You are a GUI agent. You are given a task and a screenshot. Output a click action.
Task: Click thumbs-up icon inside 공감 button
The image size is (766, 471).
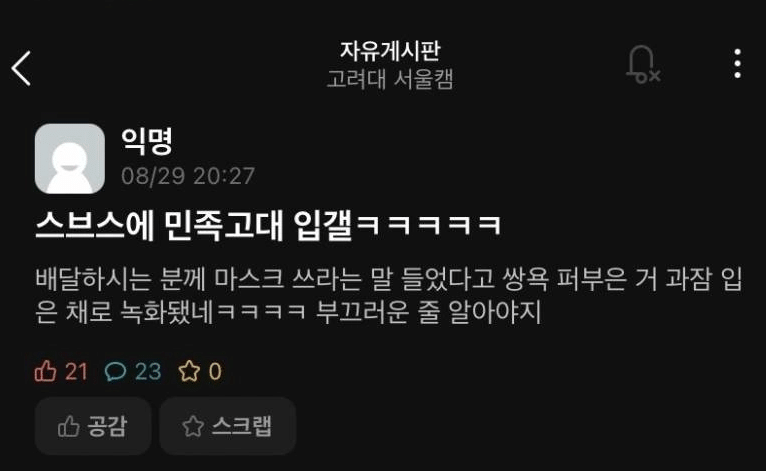tap(68, 426)
